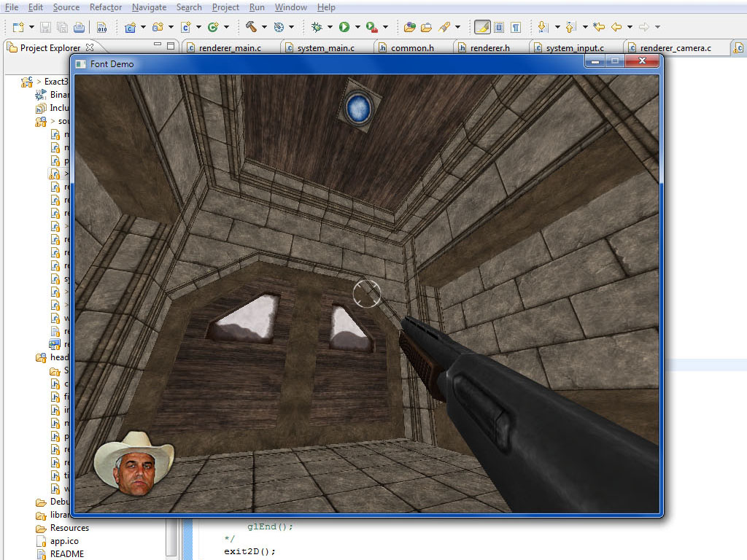Toggle Mark Occurrences highlighter
Screen dimensions: 747x560
[x=482, y=27]
